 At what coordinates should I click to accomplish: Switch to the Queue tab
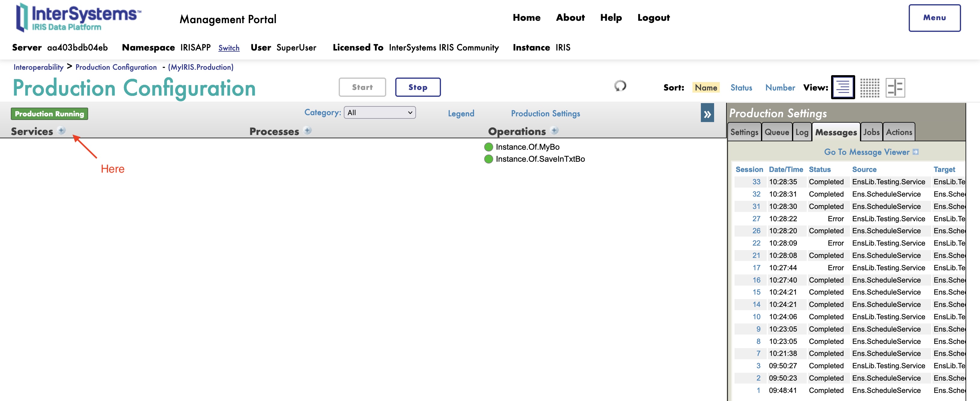pos(776,132)
